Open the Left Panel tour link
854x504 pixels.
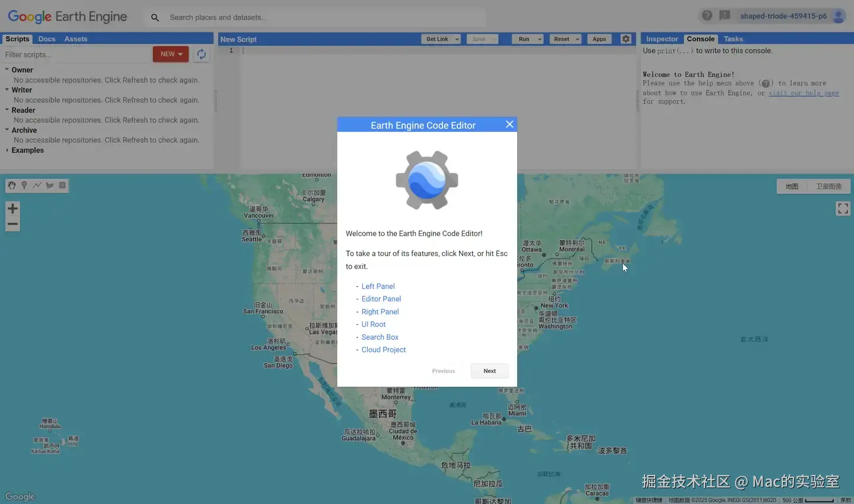(378, 286)
